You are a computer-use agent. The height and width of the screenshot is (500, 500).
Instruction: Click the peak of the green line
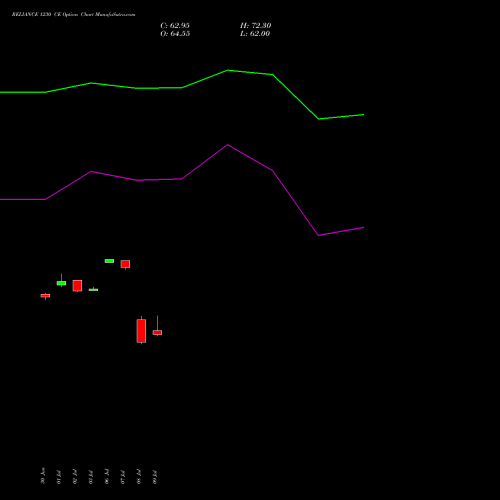(x=228, y=70)
